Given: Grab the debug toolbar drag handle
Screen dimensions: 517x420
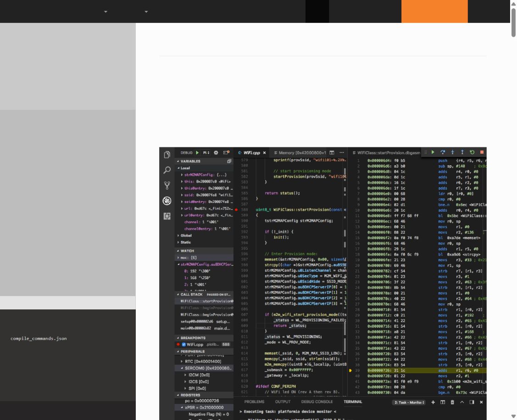Looking at the screenshot, I should 425,152.
